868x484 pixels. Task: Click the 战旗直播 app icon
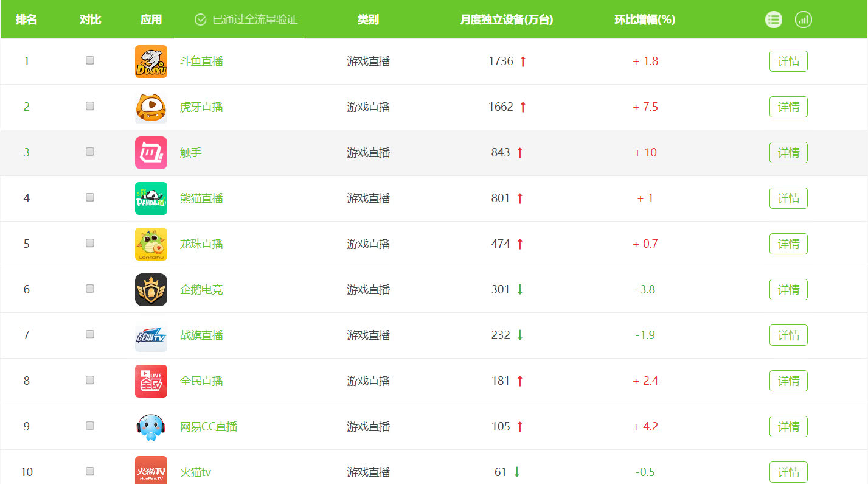(x=151, y=335)
